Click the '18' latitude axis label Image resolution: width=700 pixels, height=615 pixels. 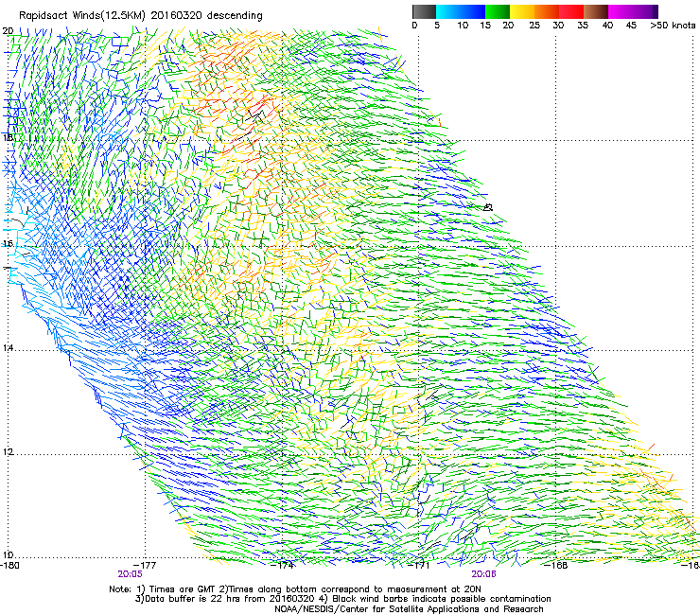[8, 137]
